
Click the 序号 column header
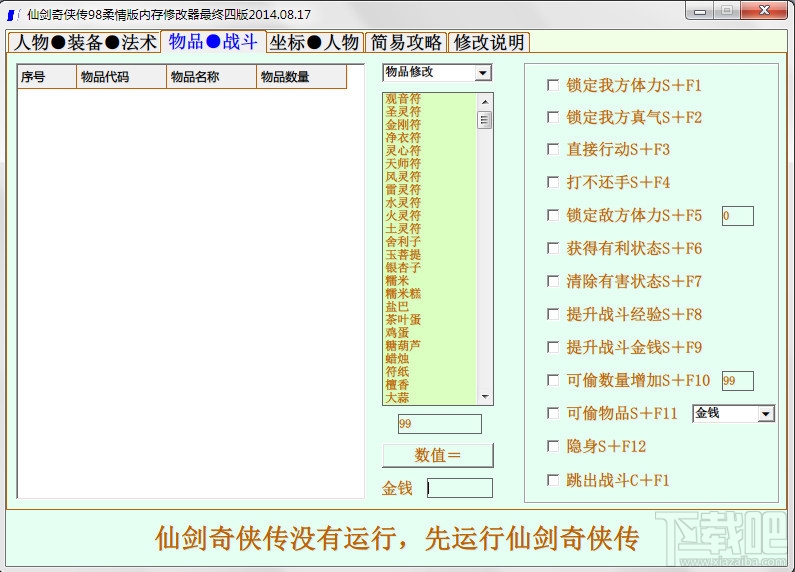(47, 77)
